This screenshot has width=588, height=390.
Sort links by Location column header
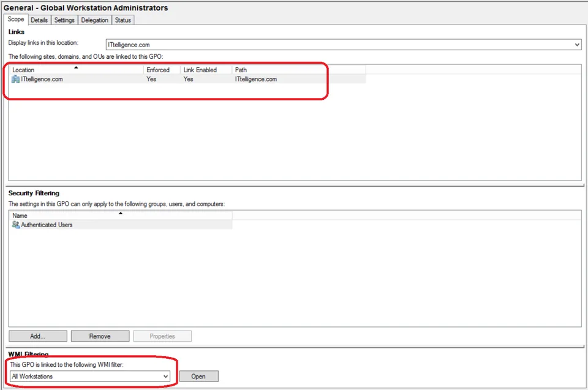(x=77, y=70)
